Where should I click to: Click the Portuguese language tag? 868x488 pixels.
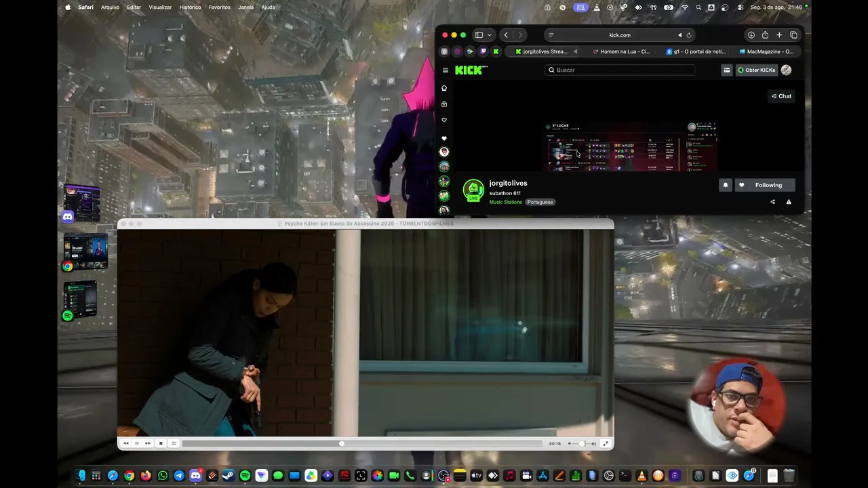tap(540, 202)
